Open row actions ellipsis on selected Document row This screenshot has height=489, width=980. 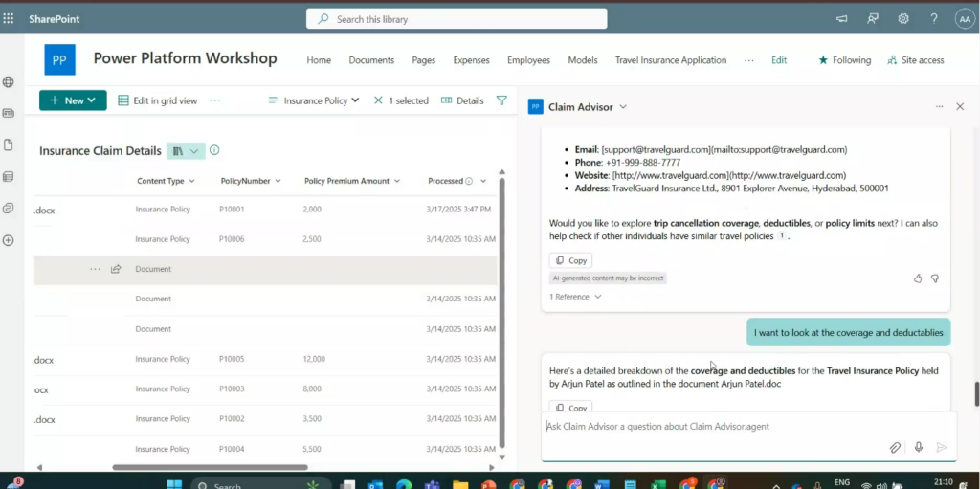point(95,269)
